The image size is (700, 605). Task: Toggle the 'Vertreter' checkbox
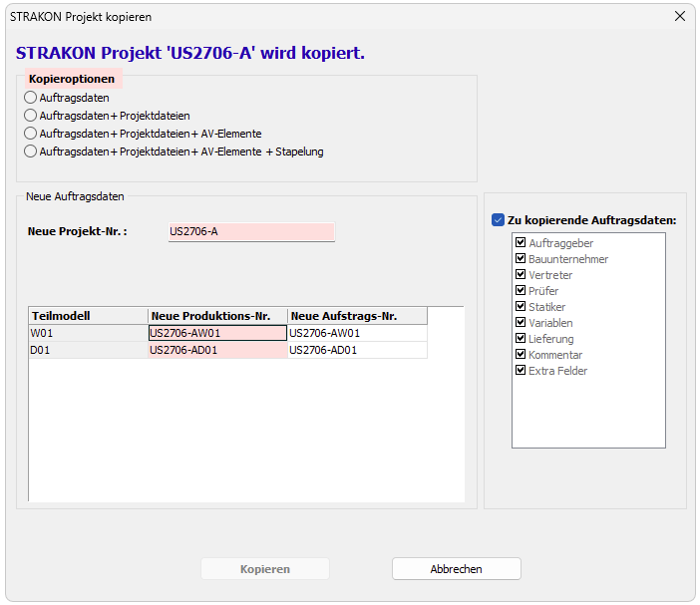(x=521, y=275)
